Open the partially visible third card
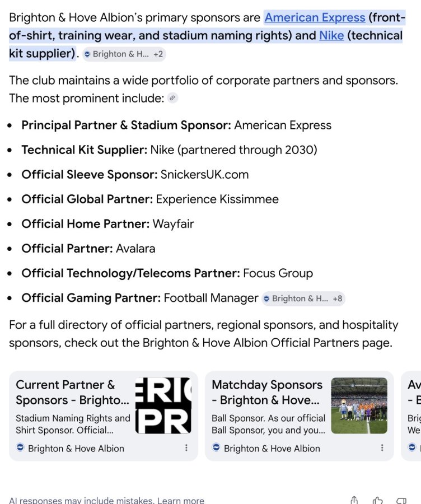 [x=411, y=416]
